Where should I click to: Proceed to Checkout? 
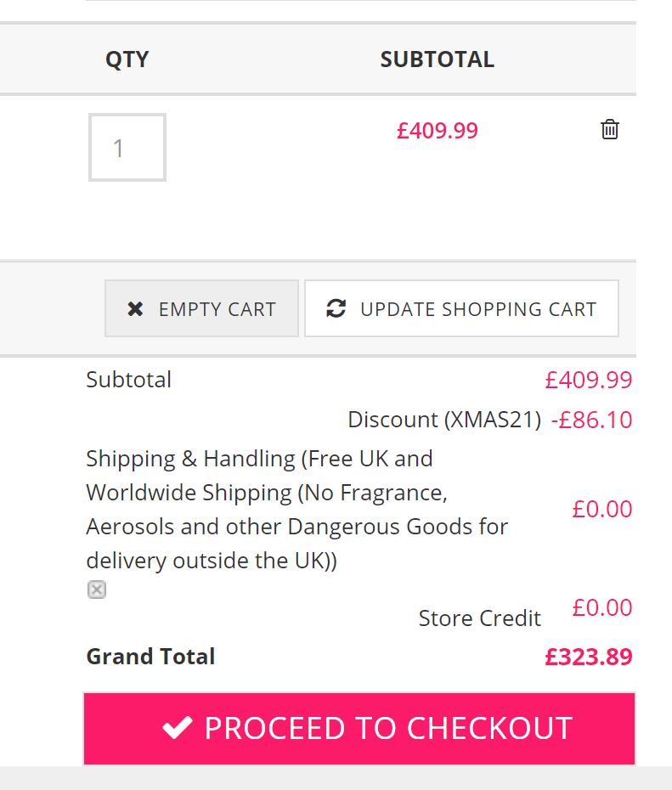click(359, 729)
